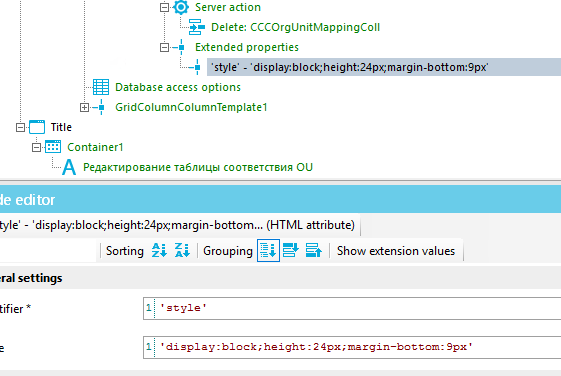
Task: Expand all groups with up-arrow icon
Action: pos(314,250)
